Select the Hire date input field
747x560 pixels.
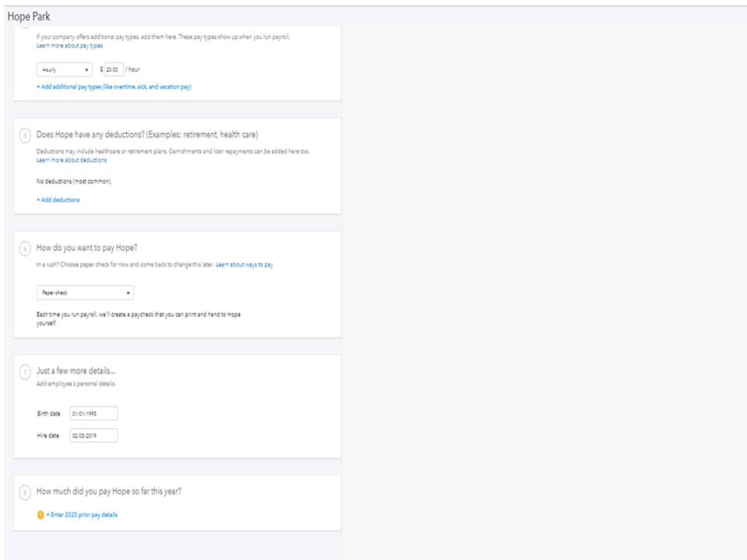pyautogui.click(x=93, y=435)
